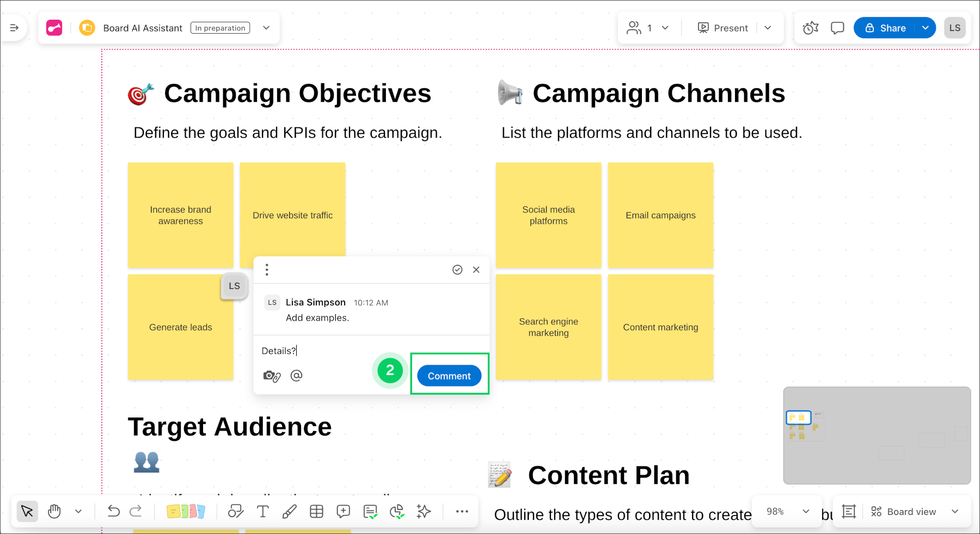Open the timer and voting icon
Viewport: 980px width, 534px height.
click(x=811, y=28)
